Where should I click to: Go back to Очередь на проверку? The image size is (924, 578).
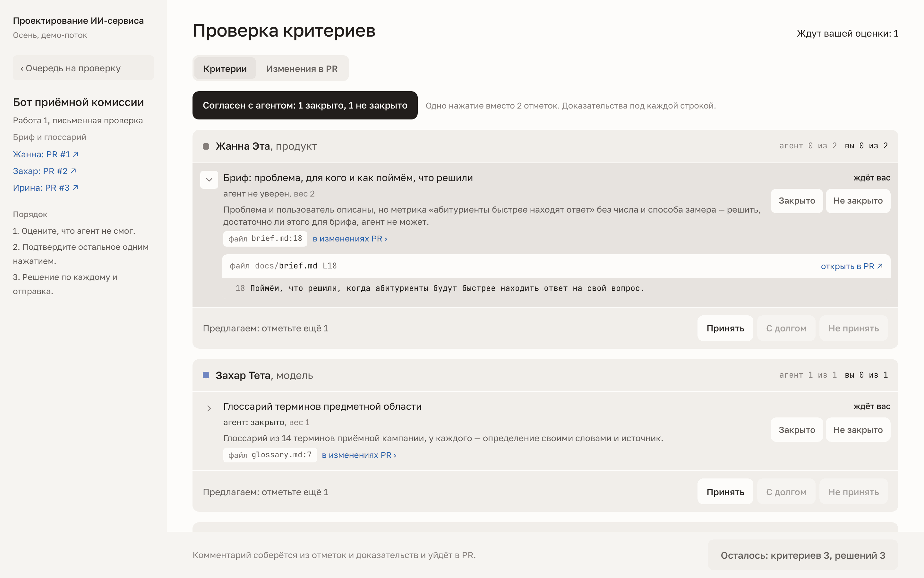point(83,68)
